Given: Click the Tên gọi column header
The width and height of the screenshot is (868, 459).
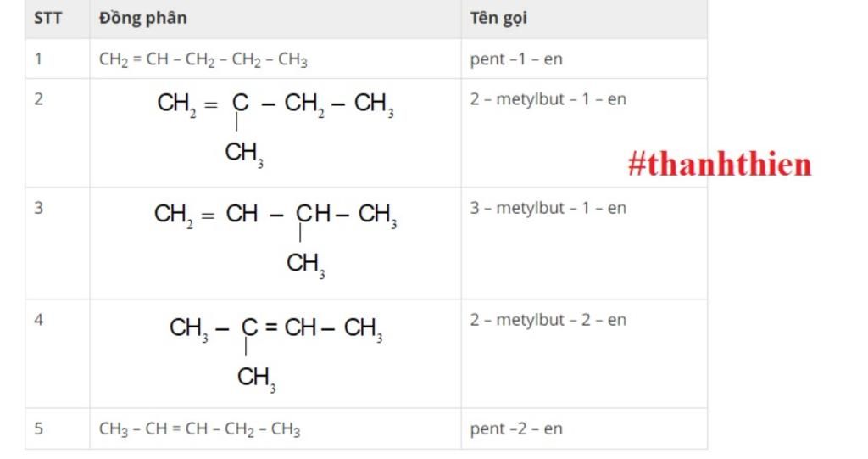Looking at the screenshot, I should [x=498, y=18].
